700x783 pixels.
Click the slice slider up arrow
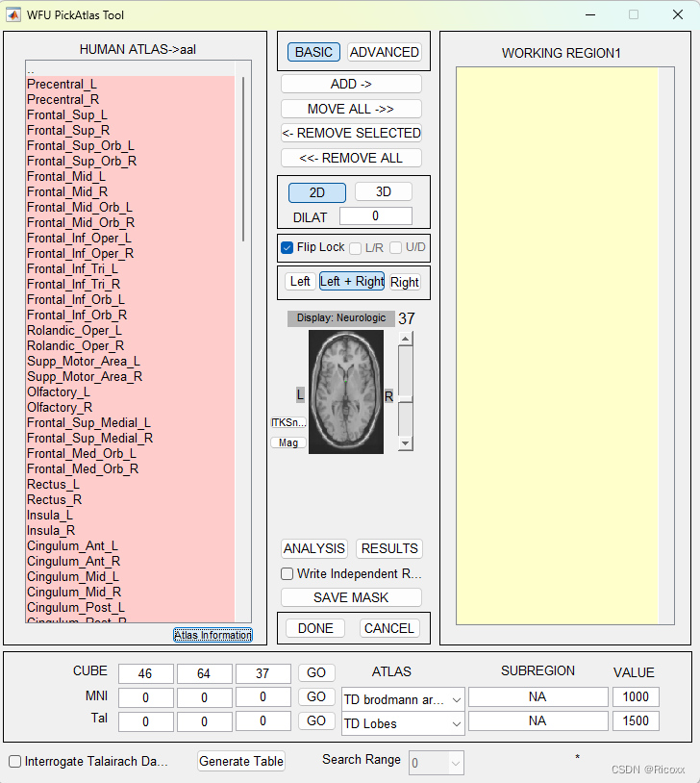406,339
